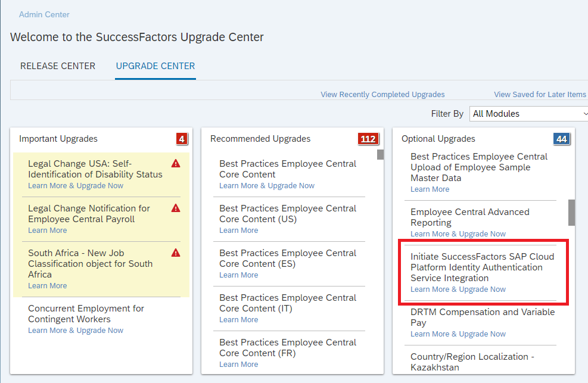Click Important Upgrades count badge 4
The width and height of the screenshot is (588, 383).
(x=182, y=139)
